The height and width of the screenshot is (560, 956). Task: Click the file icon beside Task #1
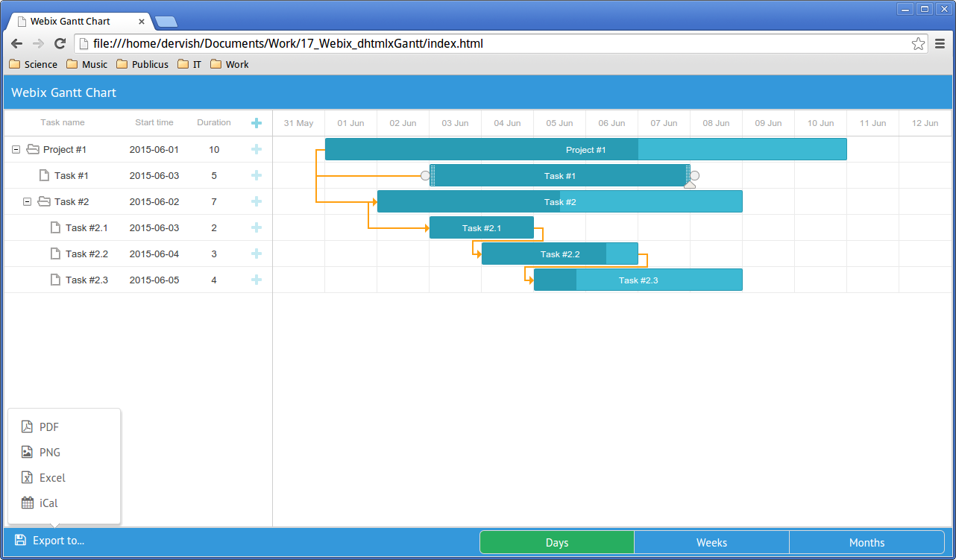pyautogui.click(x=44, y=175)
